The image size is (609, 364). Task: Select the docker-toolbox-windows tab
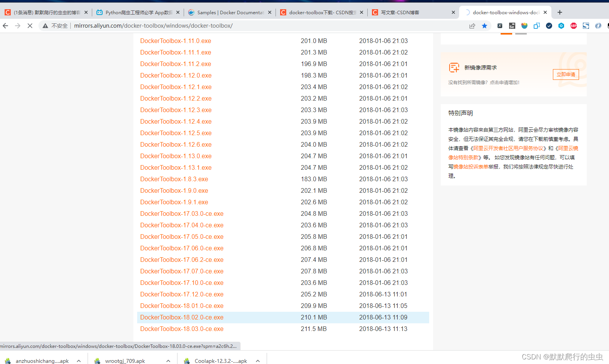coord(505,12)
